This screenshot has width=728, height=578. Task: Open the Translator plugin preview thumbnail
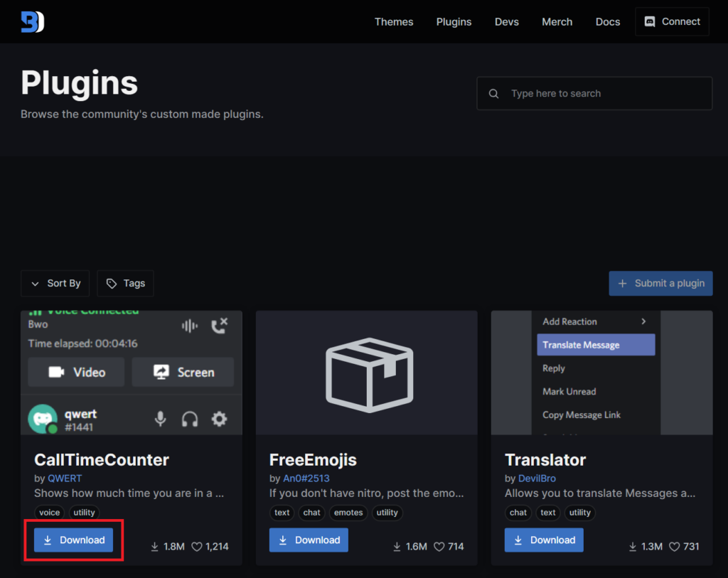coord(601,373)
